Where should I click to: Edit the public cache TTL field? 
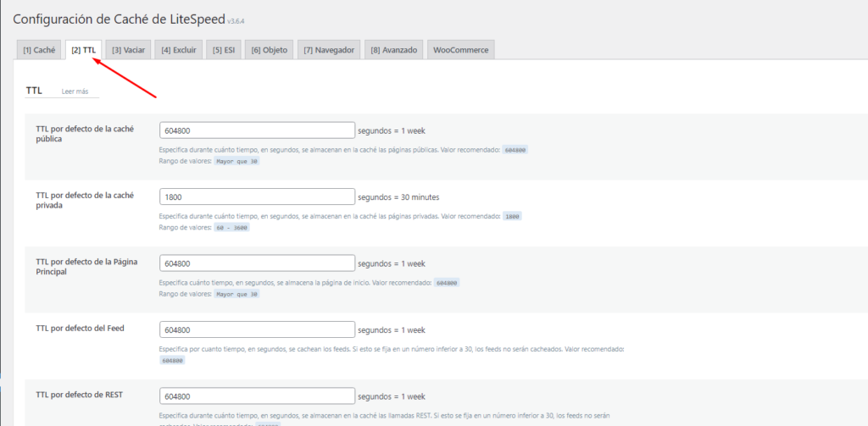(x=257, y=130)
